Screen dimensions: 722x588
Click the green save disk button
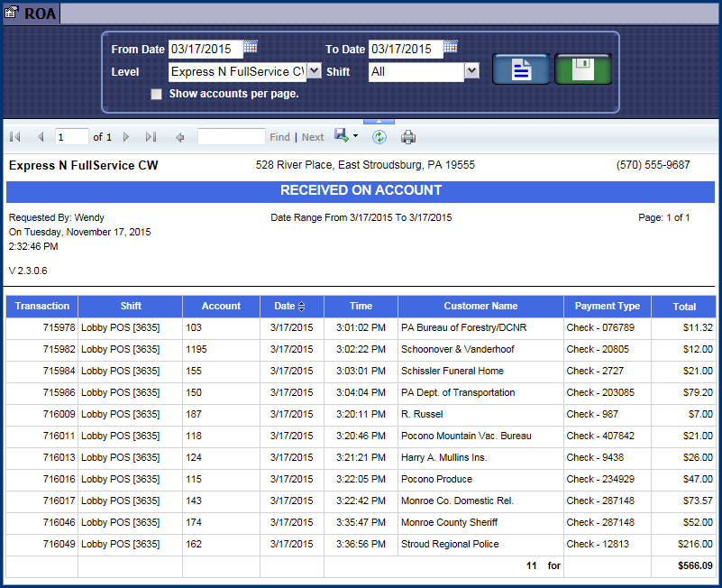(x=582, y=69)
